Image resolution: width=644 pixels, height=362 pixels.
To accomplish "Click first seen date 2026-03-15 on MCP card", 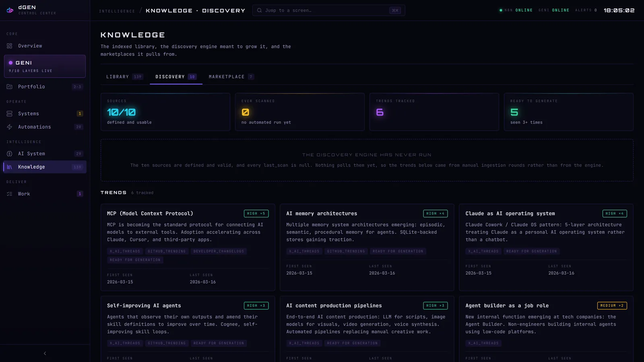I will pos(120,282).
